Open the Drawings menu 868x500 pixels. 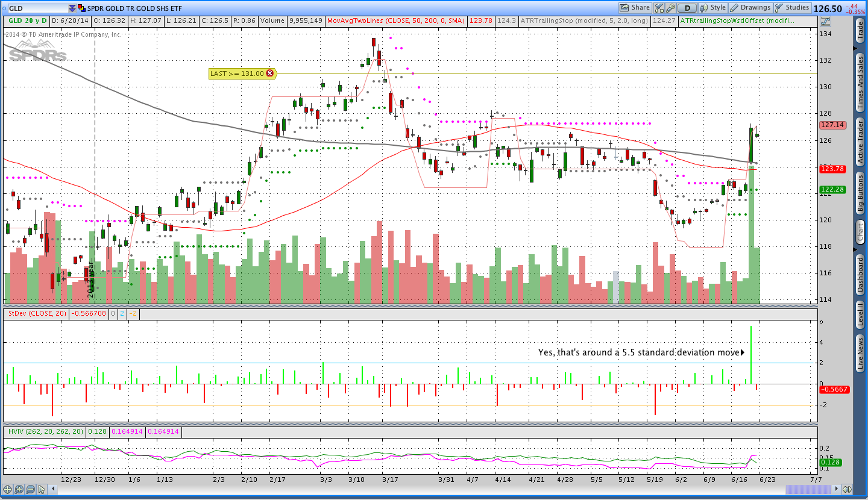pos(750,8)
